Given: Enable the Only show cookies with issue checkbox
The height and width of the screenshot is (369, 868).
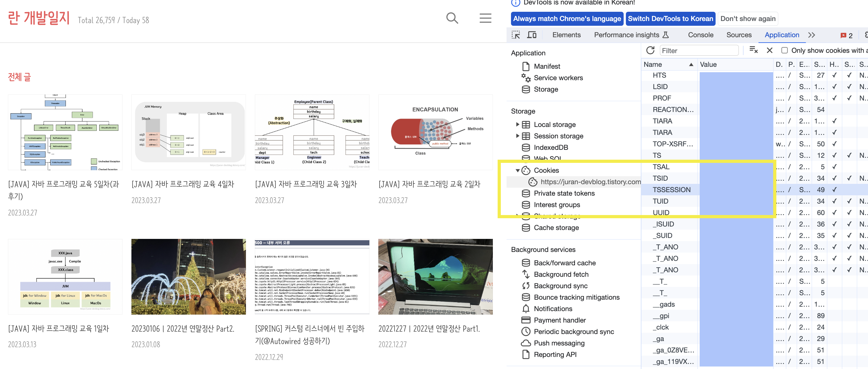Looking at the screenshot, I should pos(784,51).
